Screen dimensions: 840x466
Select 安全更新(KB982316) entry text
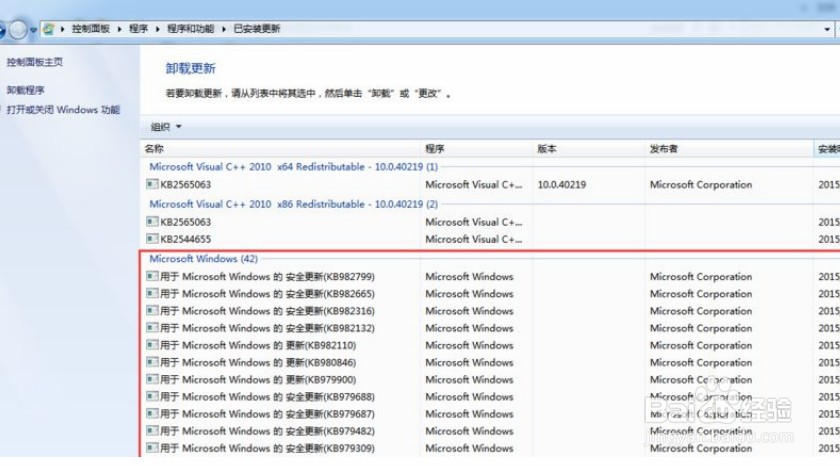(x=267, y=311)
